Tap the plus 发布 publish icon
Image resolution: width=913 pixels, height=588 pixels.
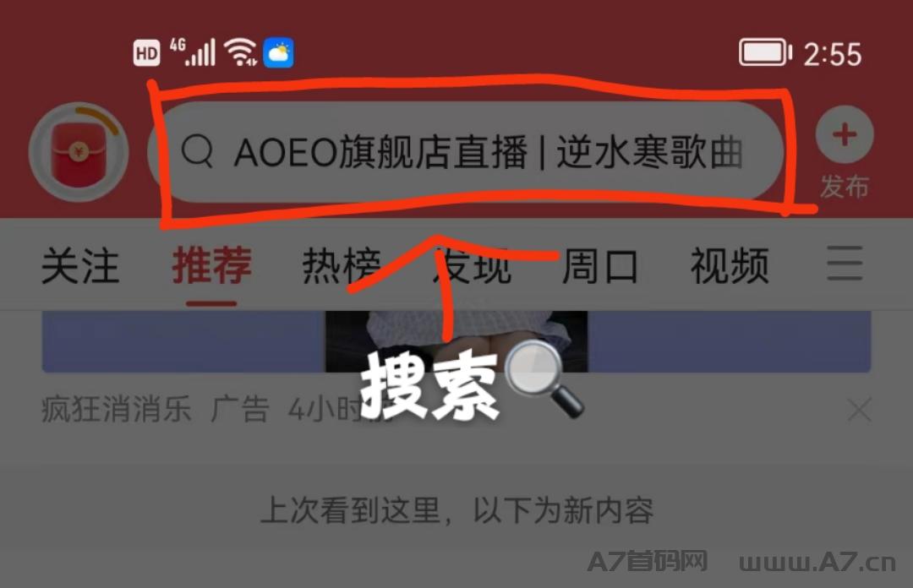coord(845,152)
